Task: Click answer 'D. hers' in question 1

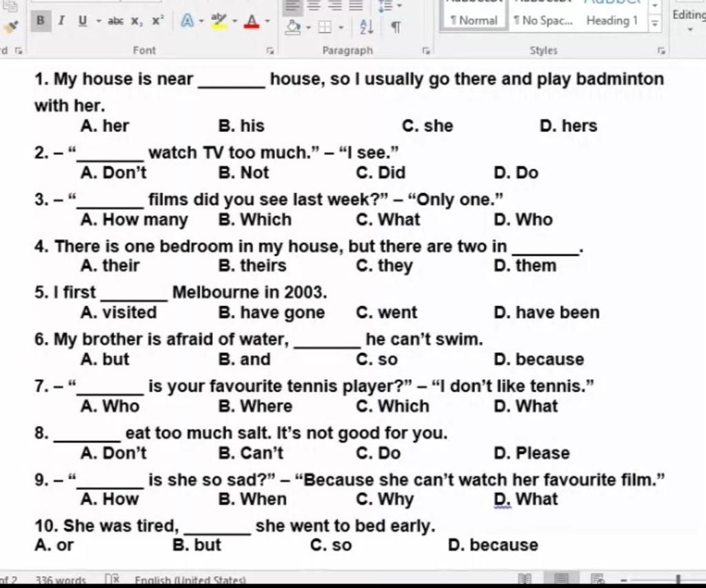Action: pos(568,125)
